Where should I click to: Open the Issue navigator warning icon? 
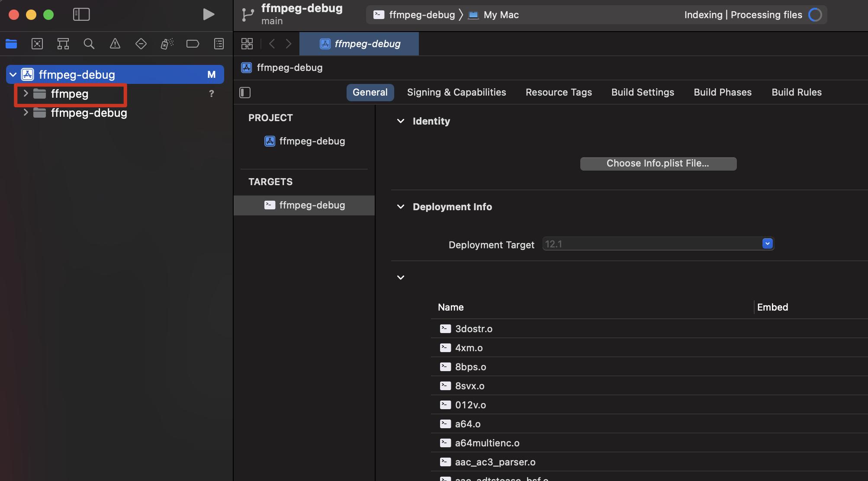pos(115,44)
